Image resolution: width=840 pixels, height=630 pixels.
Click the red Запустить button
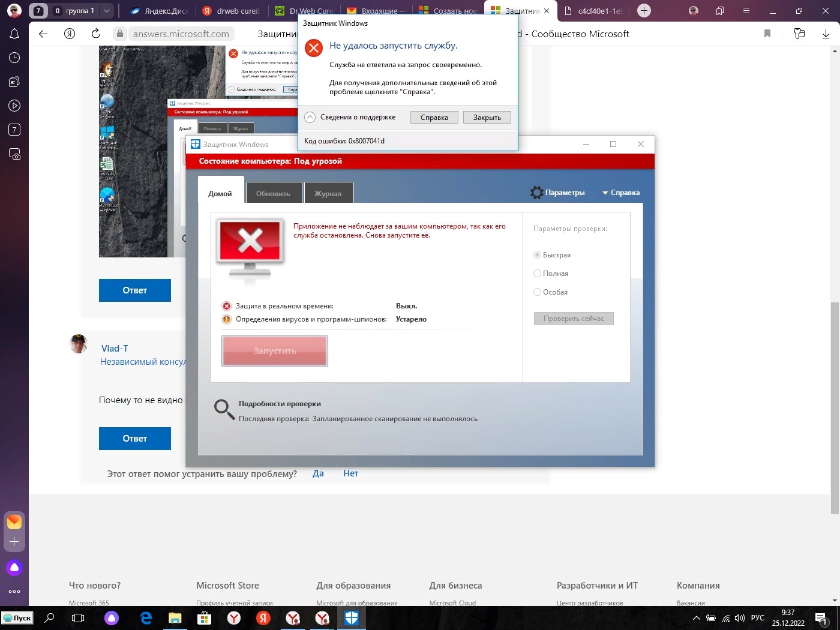pos(275,351)
